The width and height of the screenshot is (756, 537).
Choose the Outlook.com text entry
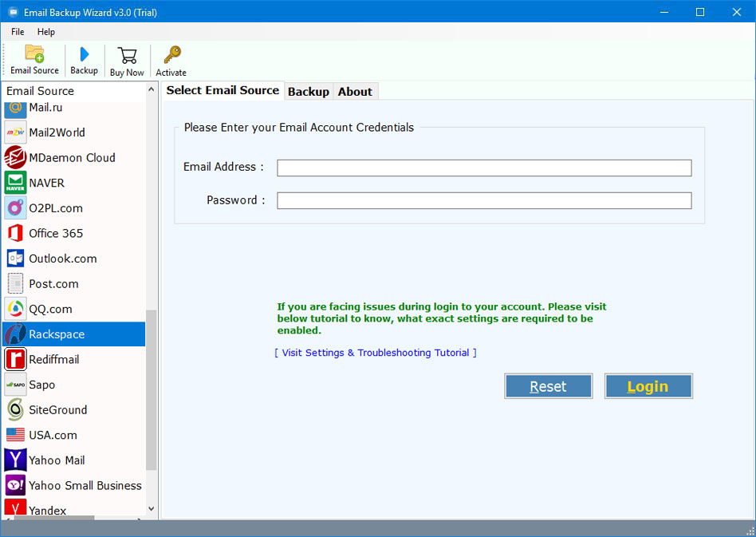(63, 259)
